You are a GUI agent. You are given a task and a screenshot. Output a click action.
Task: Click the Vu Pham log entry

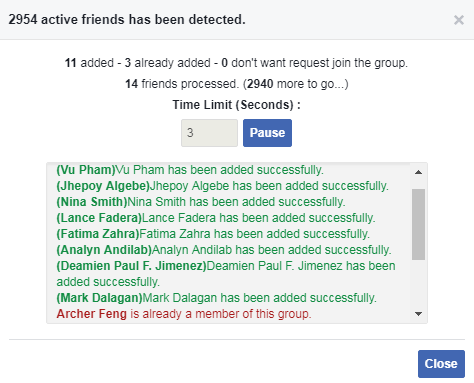(190, 170)
